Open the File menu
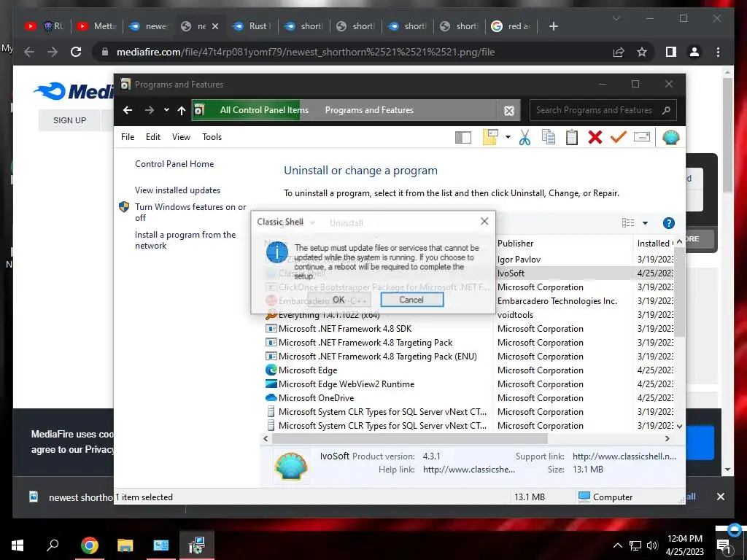 (128, 137)
